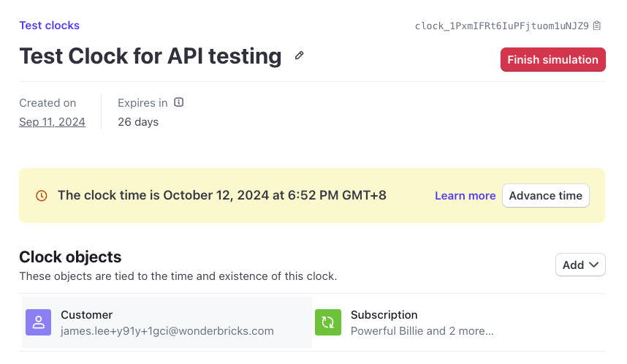
Task: Click the pencil icon to edit clock name
Action: click(x=299, y=56)
